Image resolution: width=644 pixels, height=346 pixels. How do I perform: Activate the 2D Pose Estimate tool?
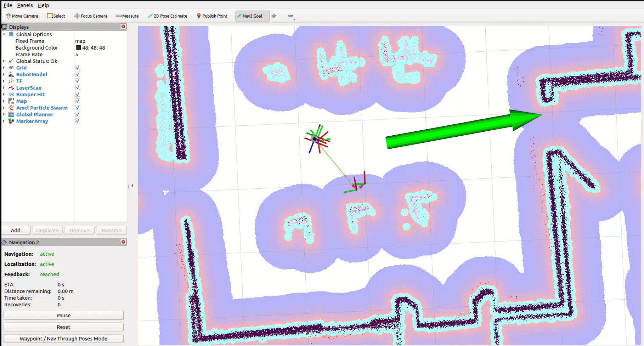168,16
